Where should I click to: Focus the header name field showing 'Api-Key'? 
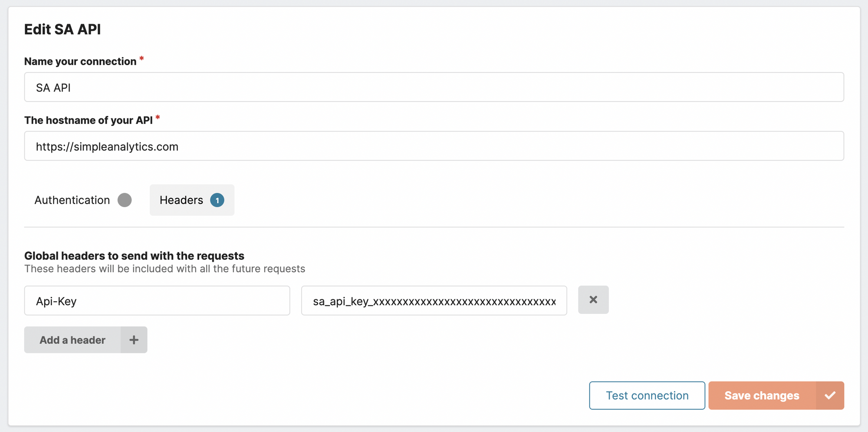156,300
